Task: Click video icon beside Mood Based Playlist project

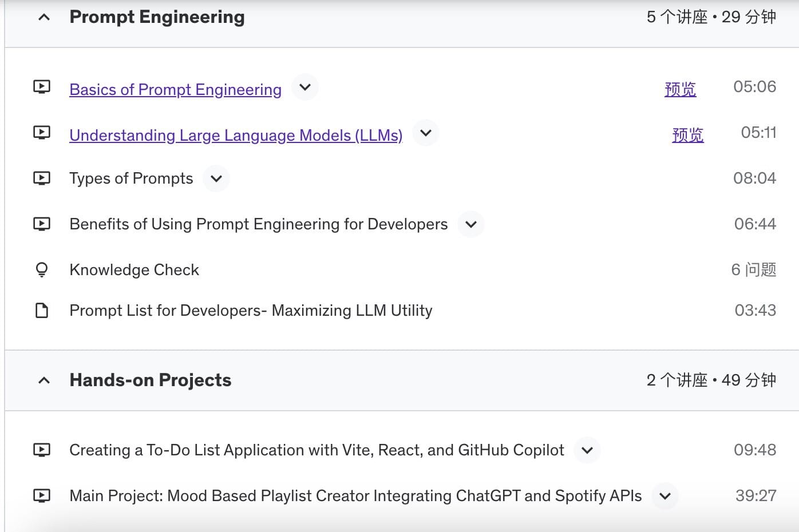Action: (42, 496)
